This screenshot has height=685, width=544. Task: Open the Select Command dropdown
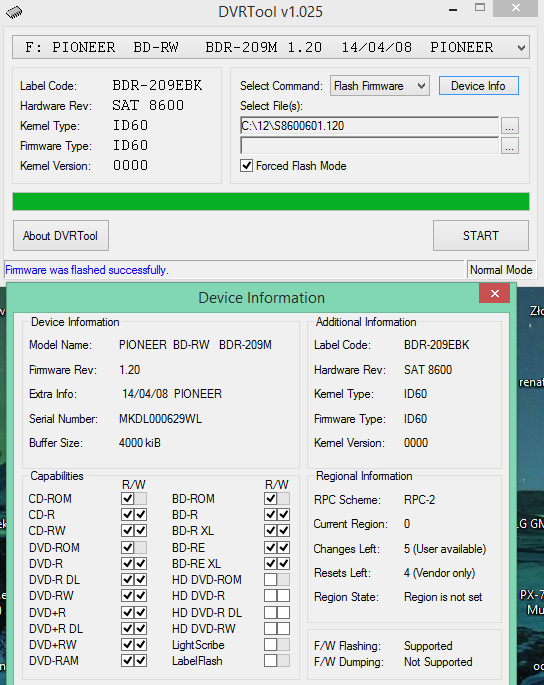380,86
